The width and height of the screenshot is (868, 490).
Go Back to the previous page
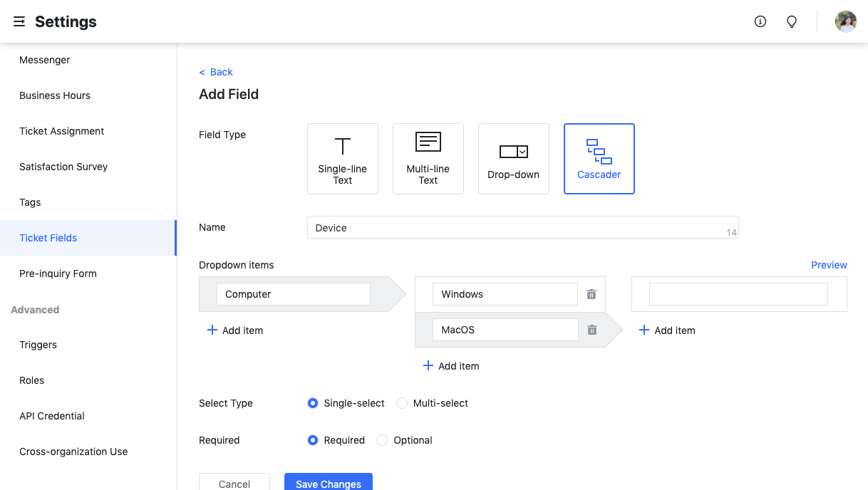pyautogui.click(x=216, y=72)
